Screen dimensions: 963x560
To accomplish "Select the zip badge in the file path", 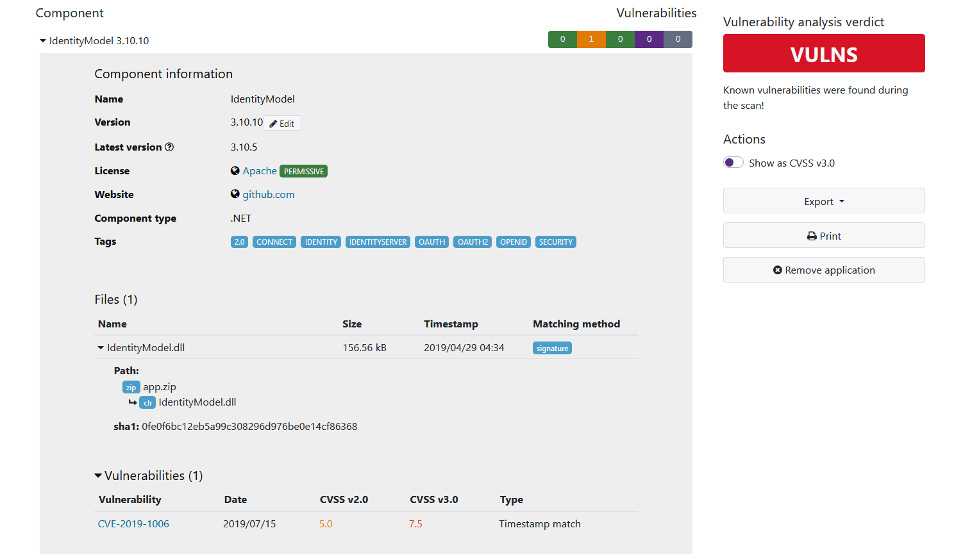I will click(x=131, y=387).
